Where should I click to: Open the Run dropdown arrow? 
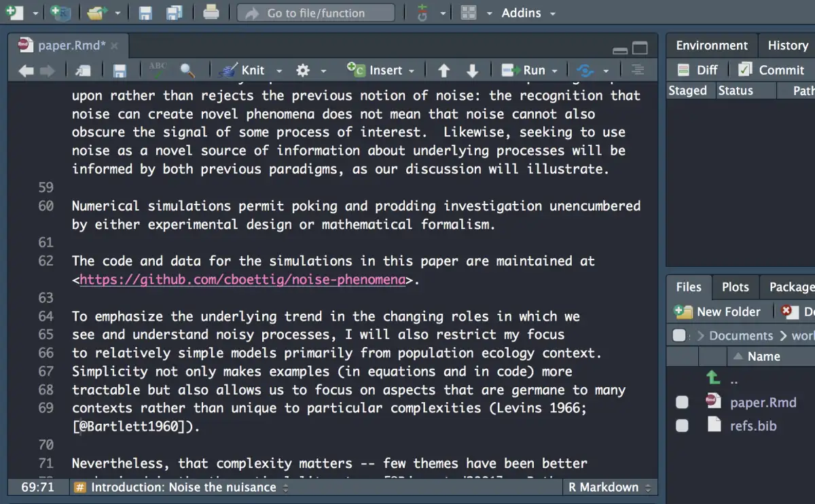click(555, 70)
